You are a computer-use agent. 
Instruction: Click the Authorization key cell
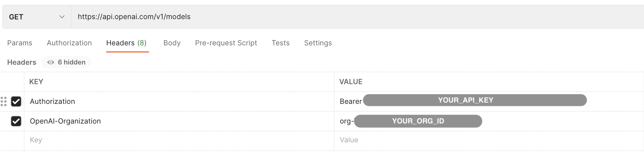pos(179,101)
